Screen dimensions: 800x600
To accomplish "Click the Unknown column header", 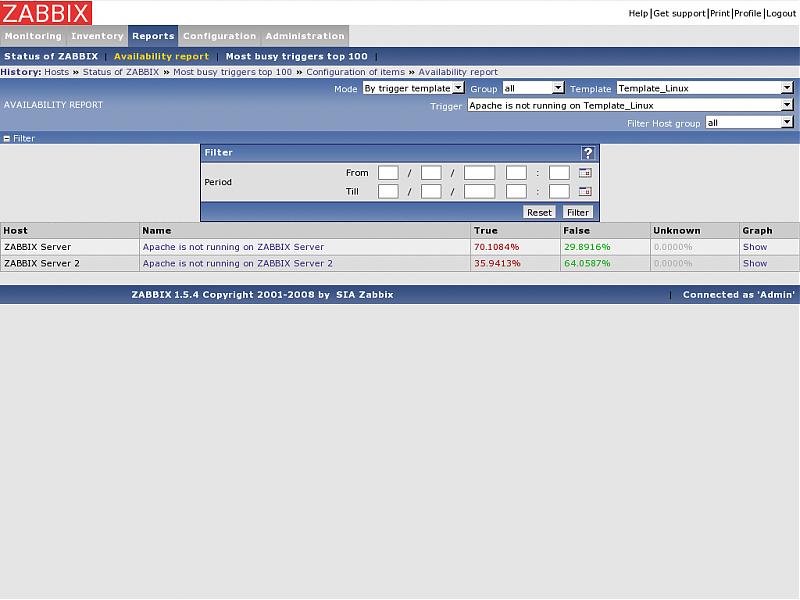I will coord(694,231).
